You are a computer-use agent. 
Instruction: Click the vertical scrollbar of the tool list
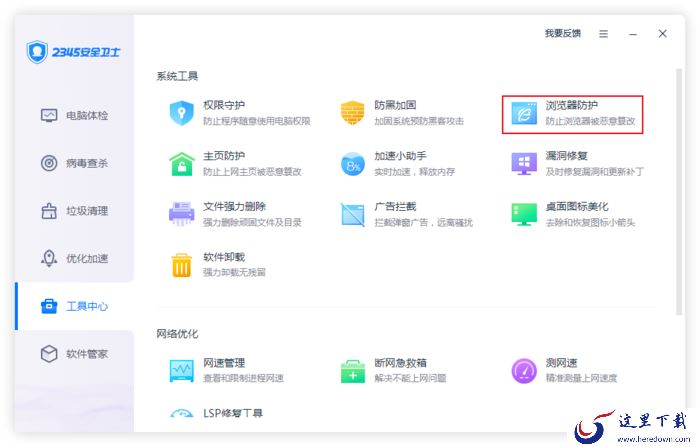point(679,192)
